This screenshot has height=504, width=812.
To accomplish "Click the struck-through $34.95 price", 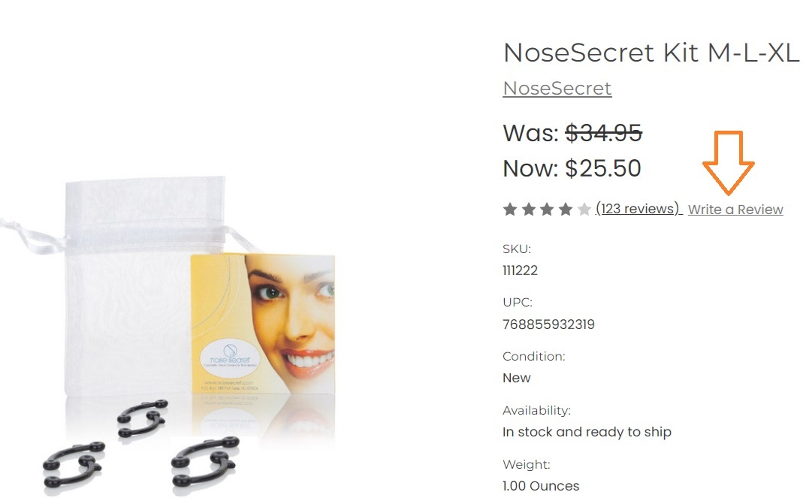I will (603, 133).
